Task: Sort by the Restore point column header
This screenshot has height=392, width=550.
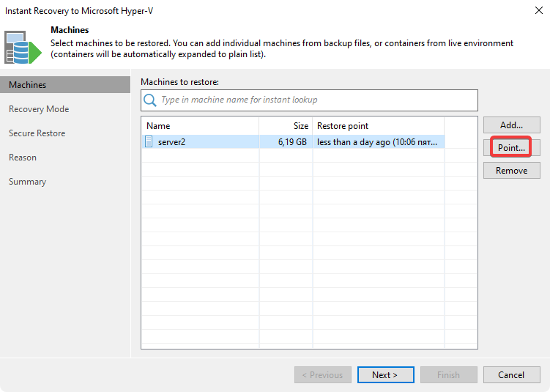Action: pos(377,126)
